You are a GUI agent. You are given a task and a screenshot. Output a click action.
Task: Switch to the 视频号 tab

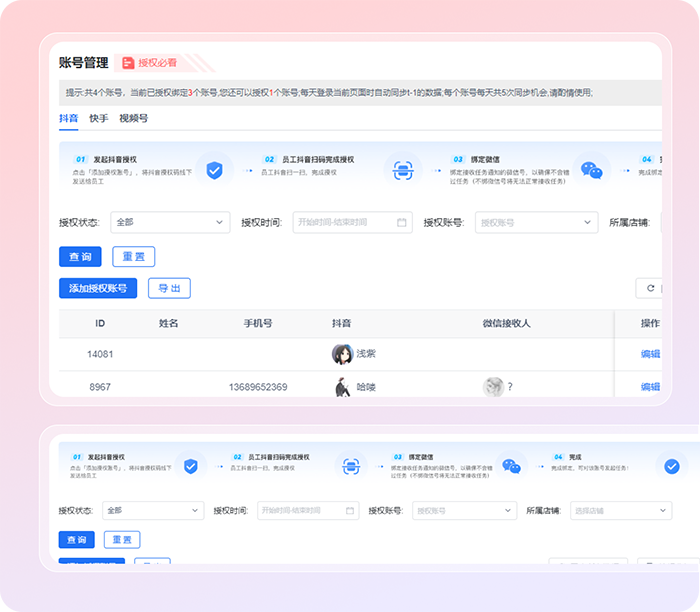(133, 118)
